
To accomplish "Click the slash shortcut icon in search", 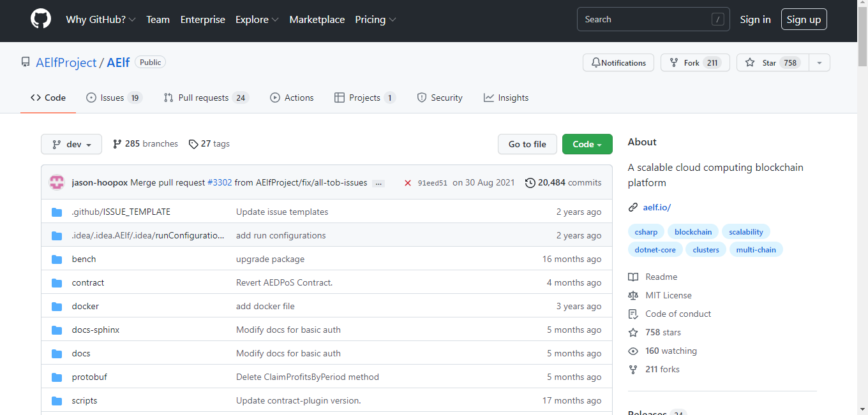I will point(718,20).
